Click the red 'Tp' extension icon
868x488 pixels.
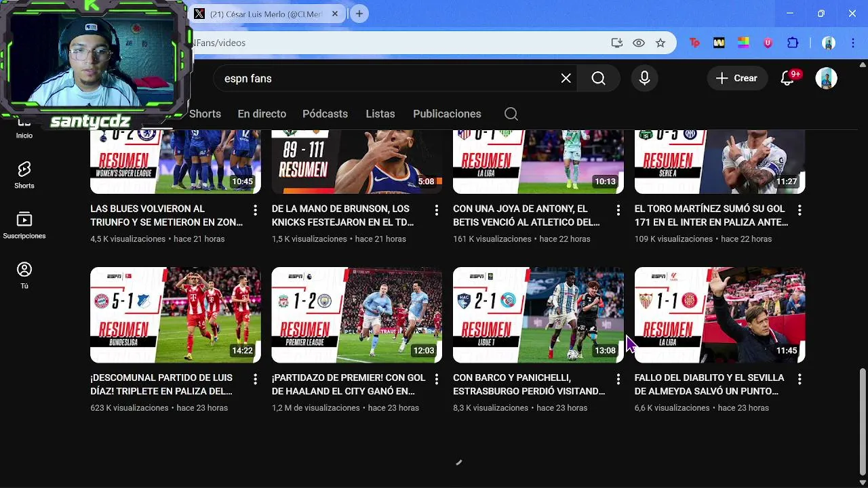tap(694, 43)
